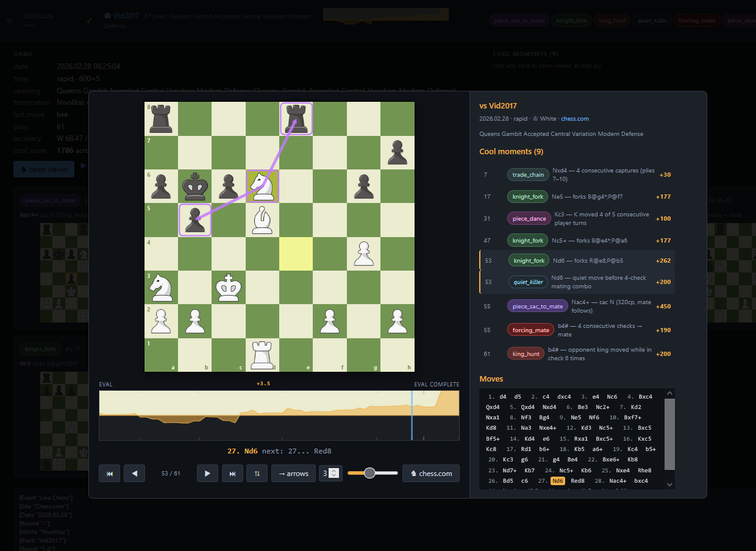Open the piece_dance Kc3 moment row
Viewport: 756px width, 551px height.
(x=577, y=218)
